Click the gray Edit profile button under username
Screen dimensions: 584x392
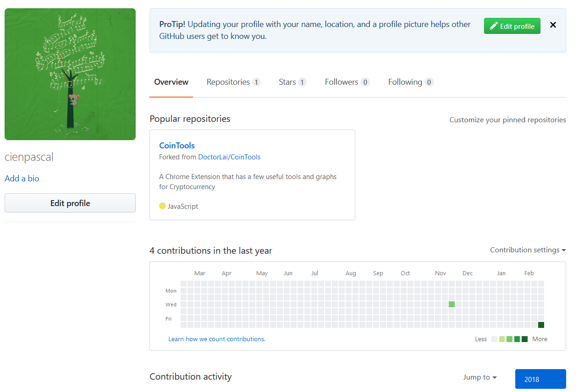70,203
